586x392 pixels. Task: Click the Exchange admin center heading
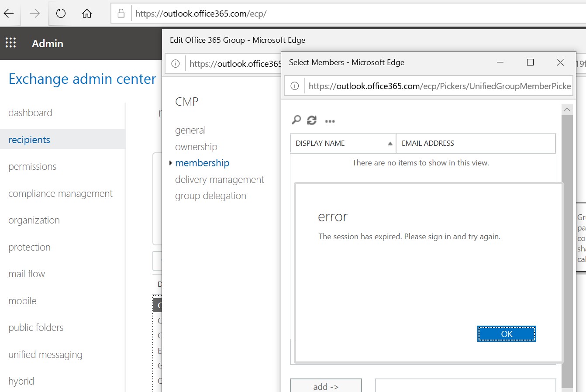(x=82, y=79)
